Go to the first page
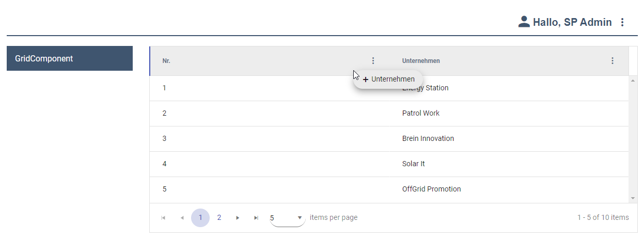Viewport: 644px width, 239px height. (x=163, y=218)
